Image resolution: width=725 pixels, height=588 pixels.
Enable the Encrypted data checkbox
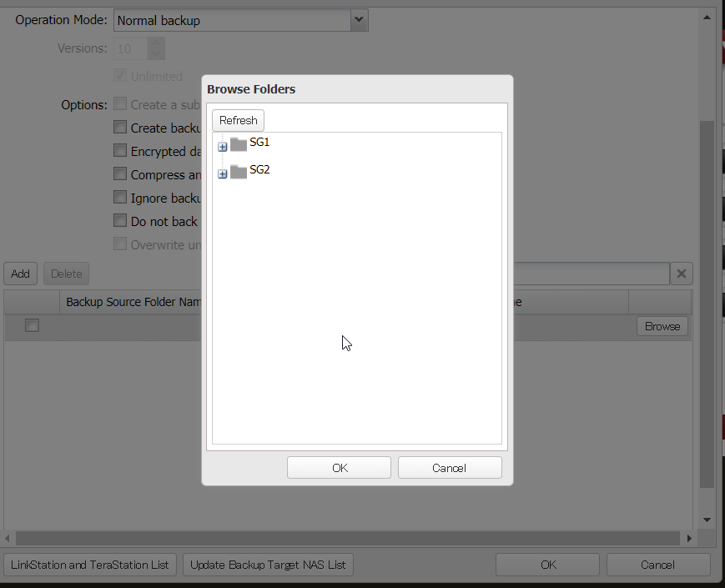pos(120,150)
